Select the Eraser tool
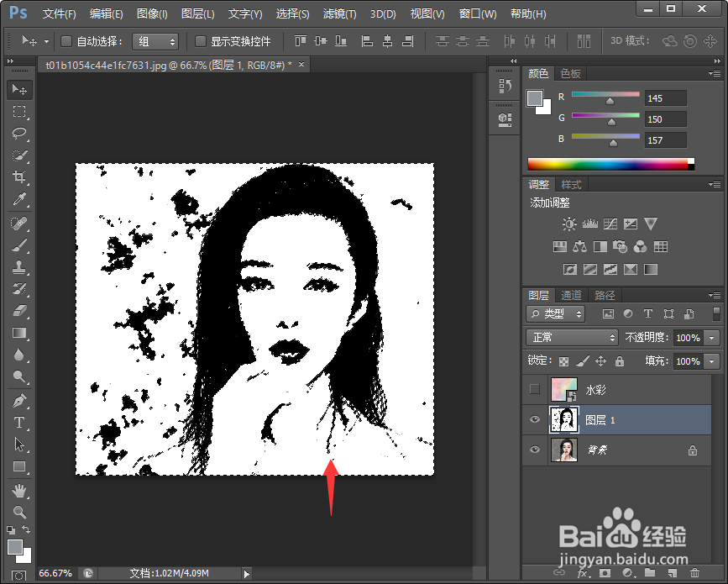 tap(19, 311)
